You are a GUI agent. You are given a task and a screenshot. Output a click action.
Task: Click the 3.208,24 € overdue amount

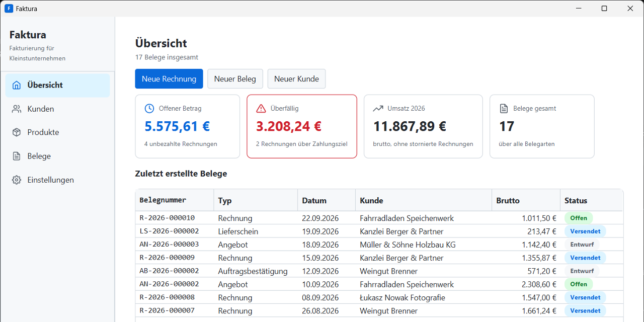(x=289, y=126)
